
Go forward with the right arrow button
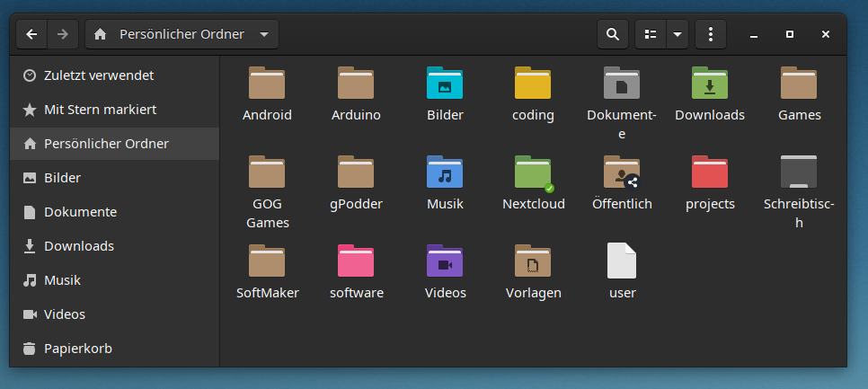[63, 34]
